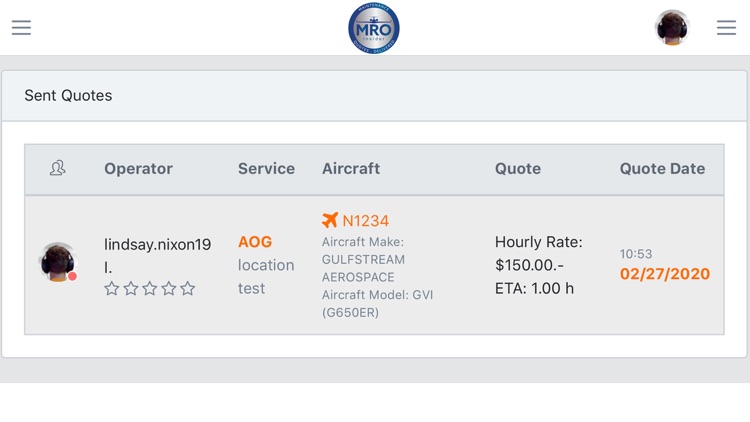This screenshot has height=422, width=750.
Task: Click the 02/27/2020 quote date
Action: [x=665, y=274]
